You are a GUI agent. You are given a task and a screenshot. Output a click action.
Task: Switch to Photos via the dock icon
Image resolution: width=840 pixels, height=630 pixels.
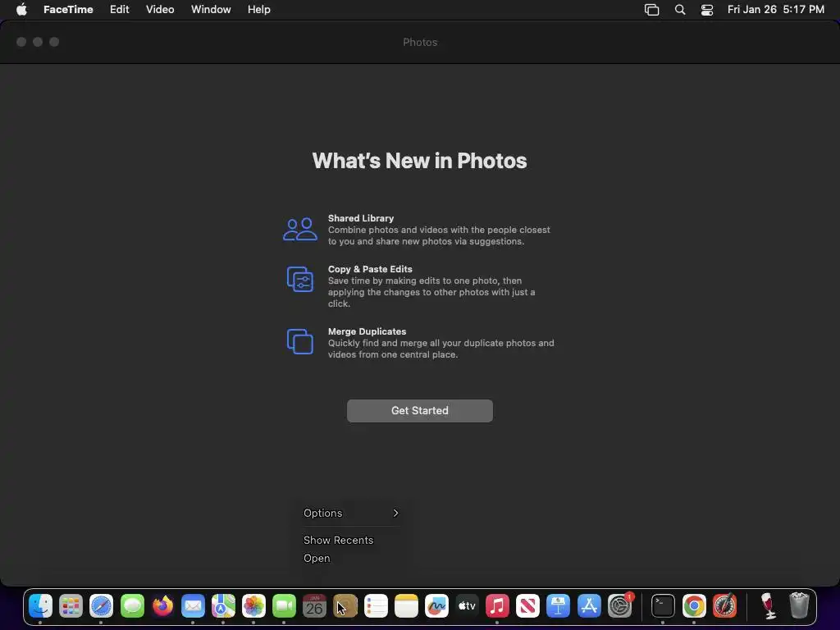[254, 606]
